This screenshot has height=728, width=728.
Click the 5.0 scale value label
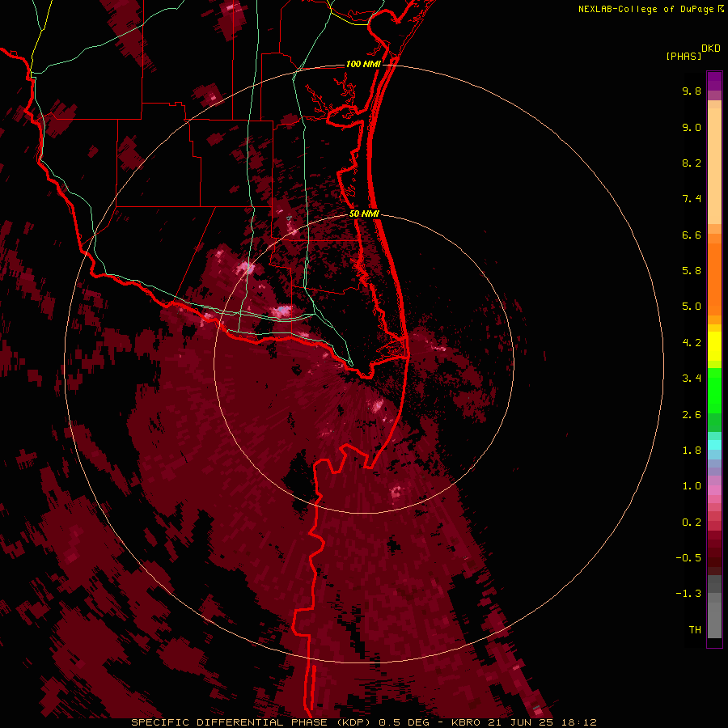(692, 307)
